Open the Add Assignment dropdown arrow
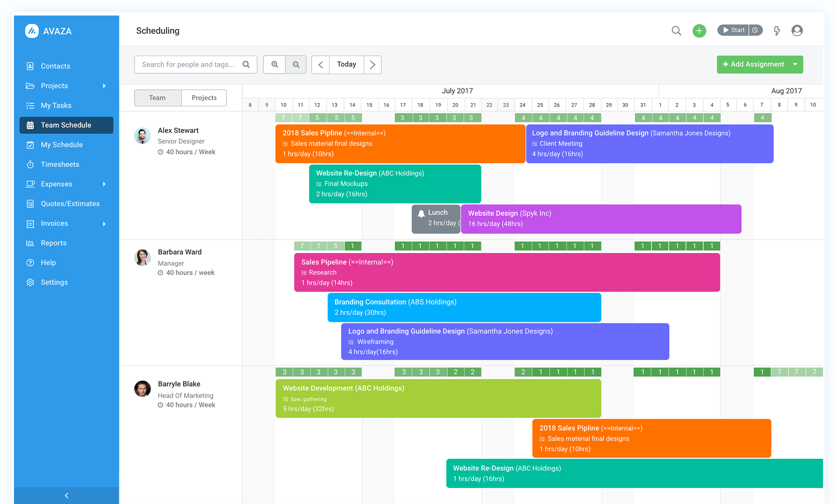 [x=796, y=64]
